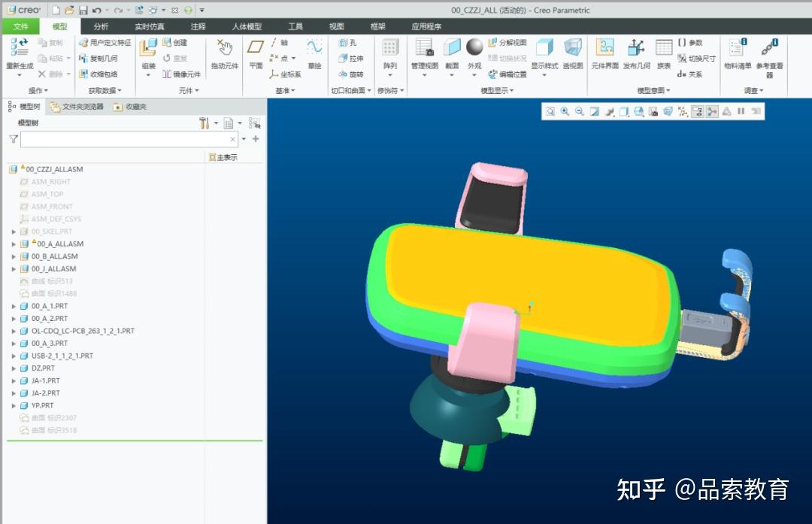Expand the 00_A_ALL.ASM tree node
This screenshot has height=524, width=812.
13,244
